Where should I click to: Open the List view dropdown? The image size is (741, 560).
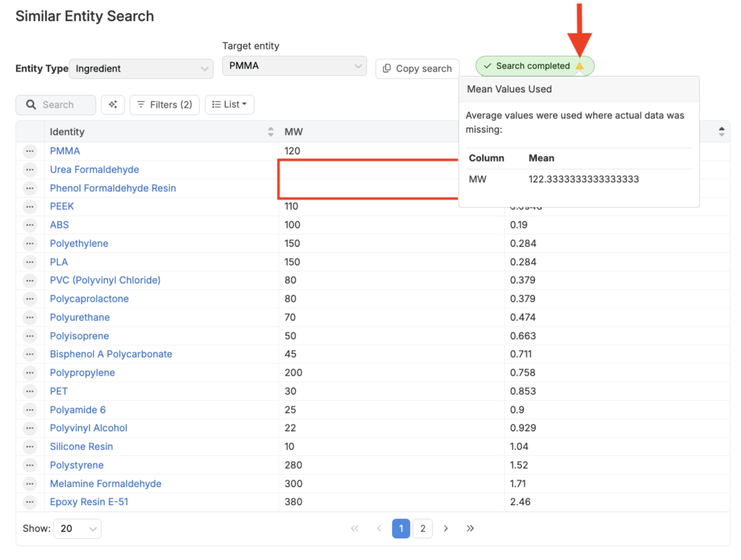[x=229, y=105]
